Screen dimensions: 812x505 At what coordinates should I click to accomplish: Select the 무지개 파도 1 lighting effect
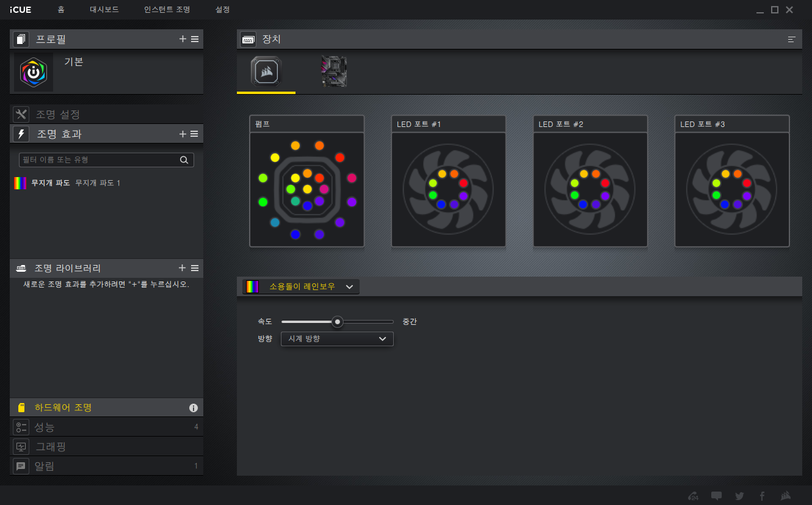pos(107,183)
